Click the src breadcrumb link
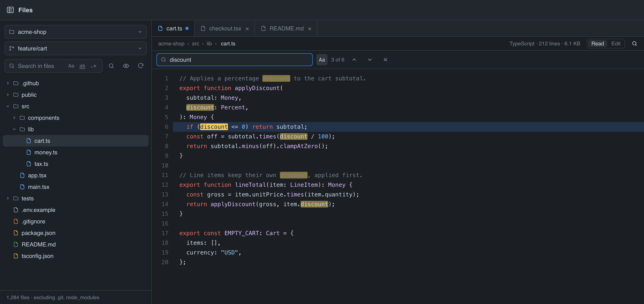 click(x=195, y=44)
